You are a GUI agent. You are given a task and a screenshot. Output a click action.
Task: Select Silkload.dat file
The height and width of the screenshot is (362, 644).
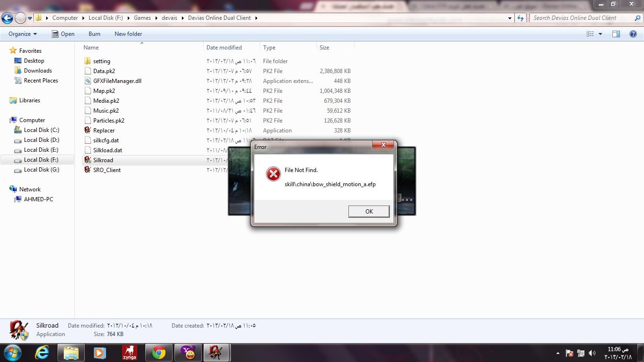pos(107,150)
